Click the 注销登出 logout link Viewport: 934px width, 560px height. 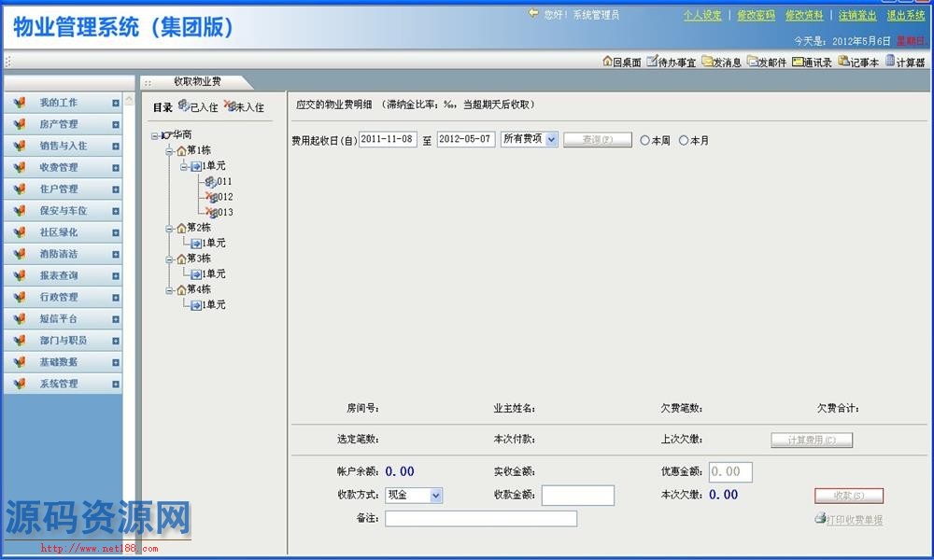857,15
